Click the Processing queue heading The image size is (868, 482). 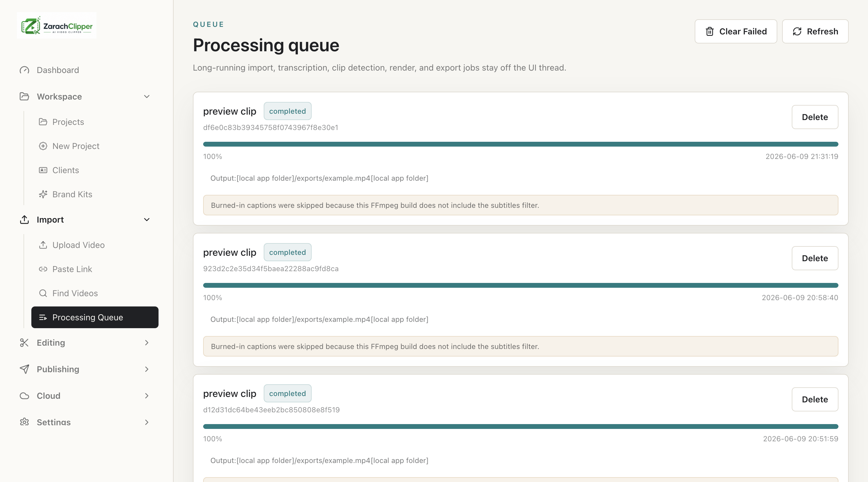tap(266, 46)
